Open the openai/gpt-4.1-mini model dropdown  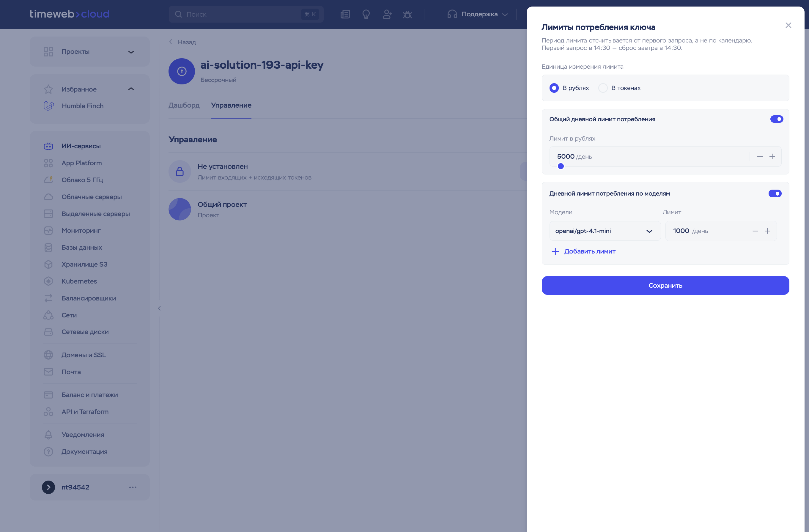[605, 231]
